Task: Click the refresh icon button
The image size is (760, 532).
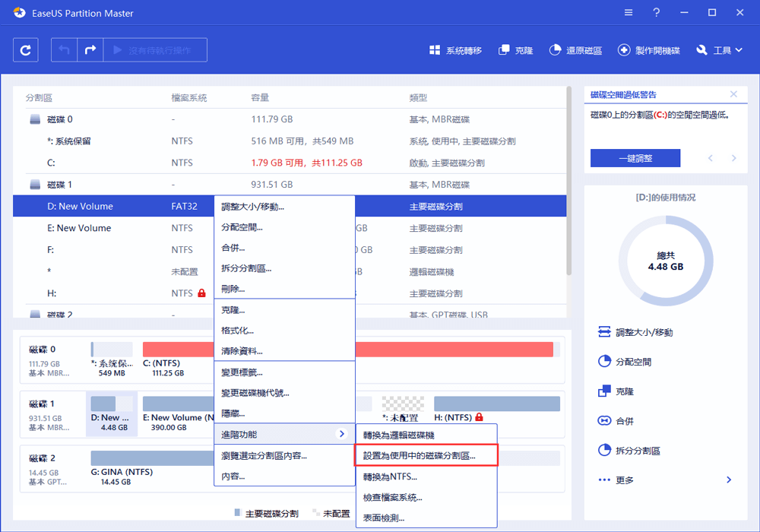Action: click(x=25, y=50)
